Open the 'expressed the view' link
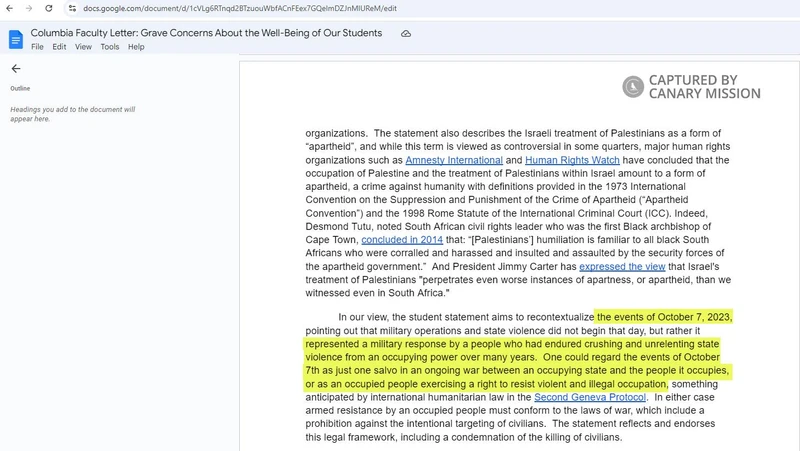Viewport: 800px width, 451px height. (621, 267)
